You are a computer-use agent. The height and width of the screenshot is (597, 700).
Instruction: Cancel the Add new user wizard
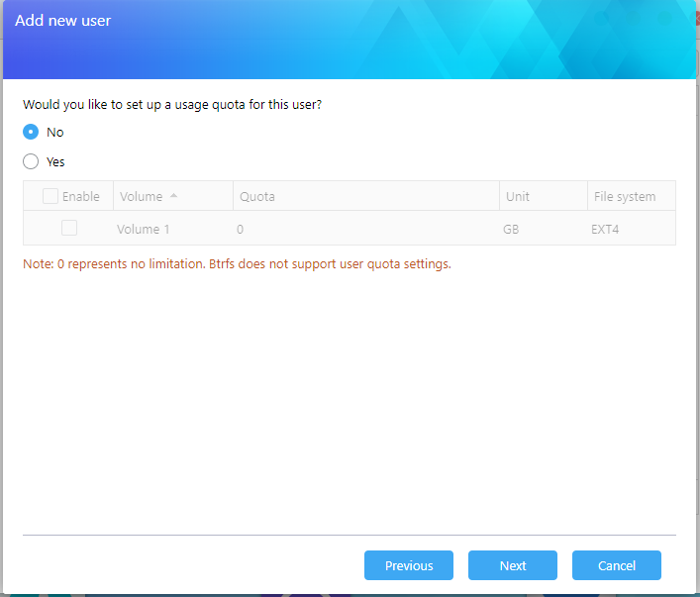[617, 565]
